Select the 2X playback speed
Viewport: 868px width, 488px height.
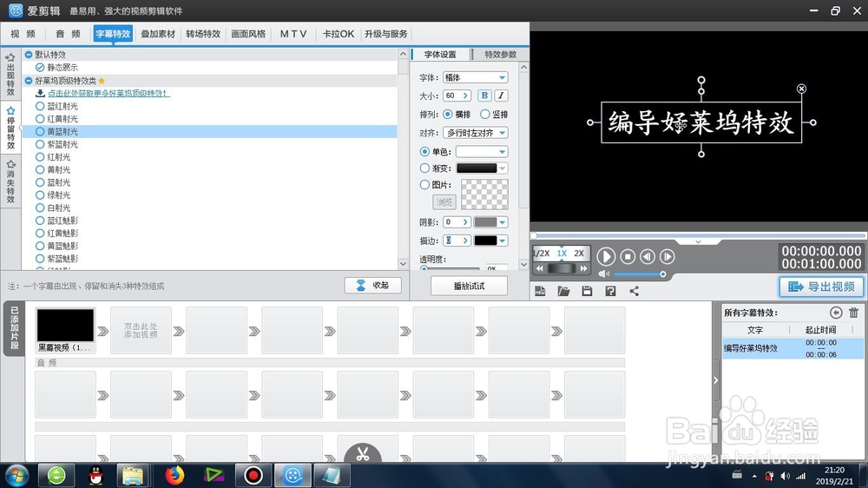coord(579,254)
